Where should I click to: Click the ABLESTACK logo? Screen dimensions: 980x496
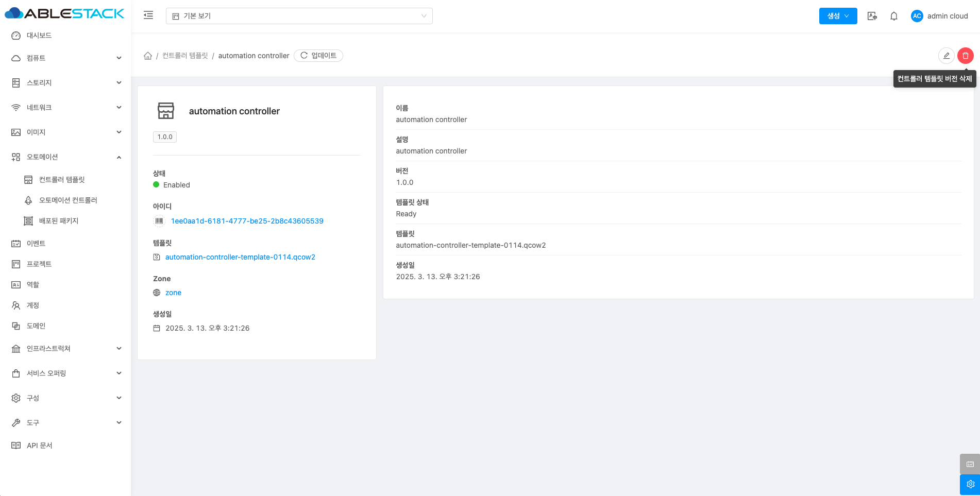(x=64, y=13)
